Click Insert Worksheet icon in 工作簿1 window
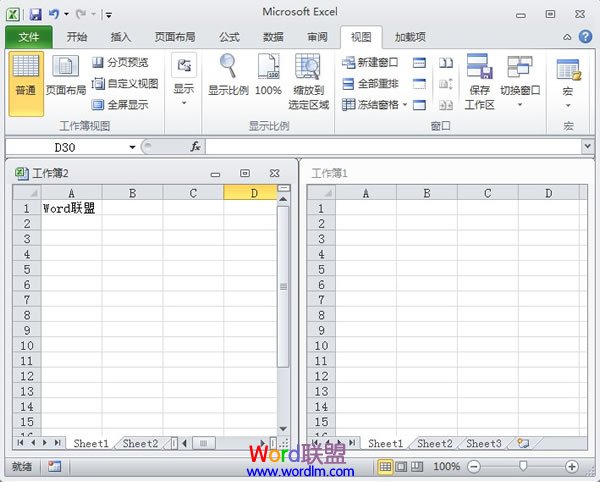The image size is (600, 482). [523, 443]
